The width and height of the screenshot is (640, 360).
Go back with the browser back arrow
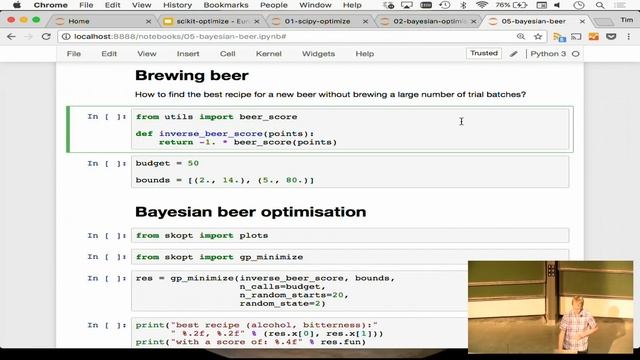11,37
